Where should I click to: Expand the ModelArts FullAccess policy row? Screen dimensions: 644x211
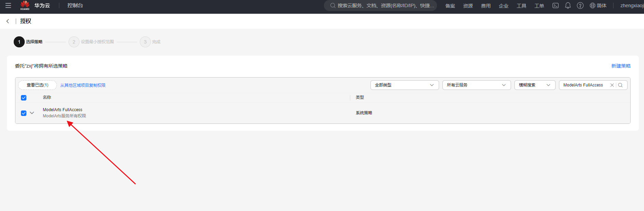(x=32, y=113)
